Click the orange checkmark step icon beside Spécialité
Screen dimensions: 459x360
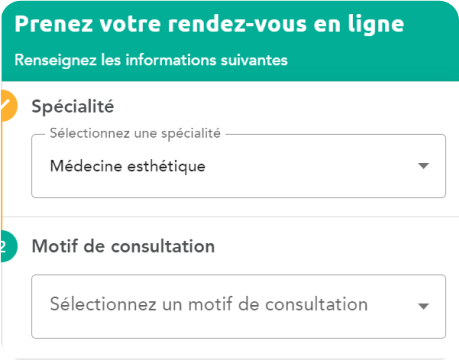pos(7,106)
